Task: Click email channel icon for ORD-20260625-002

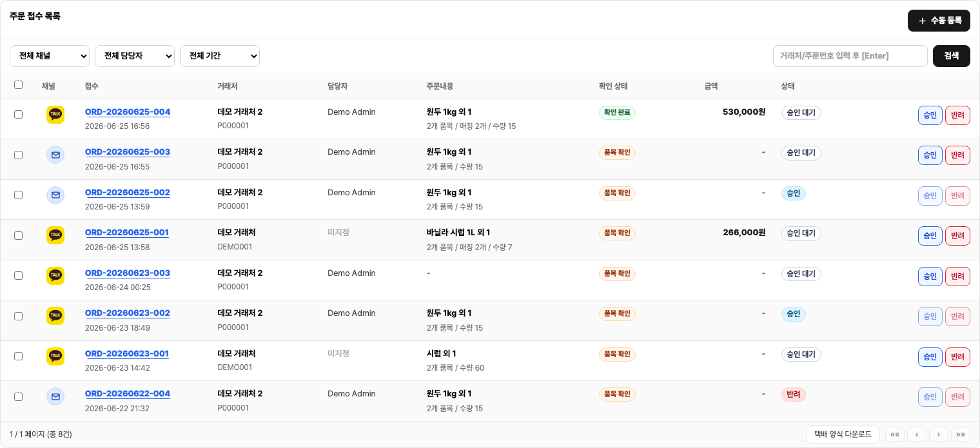Action: click(55, 195)
